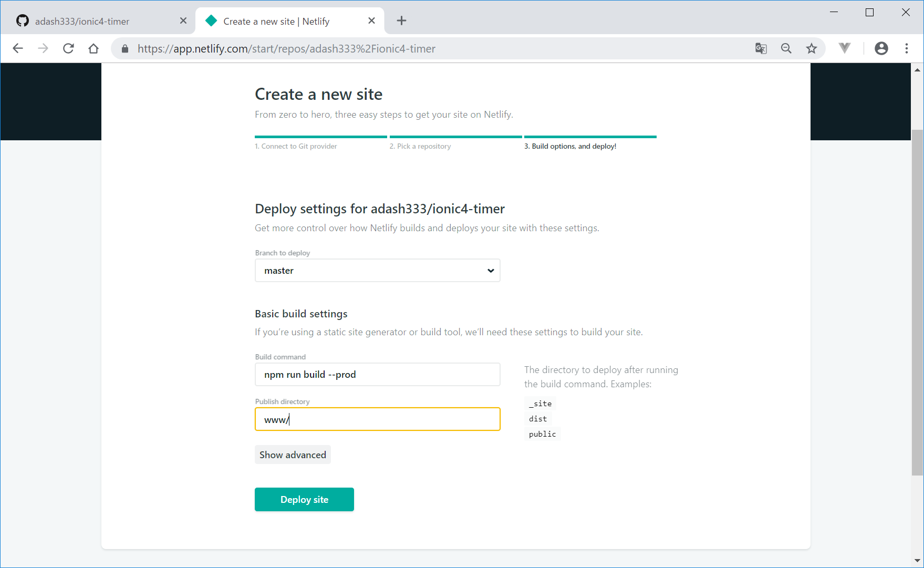
Task: Close the adash333/ionic4-timer tab
Action: (x=183, y=20)
